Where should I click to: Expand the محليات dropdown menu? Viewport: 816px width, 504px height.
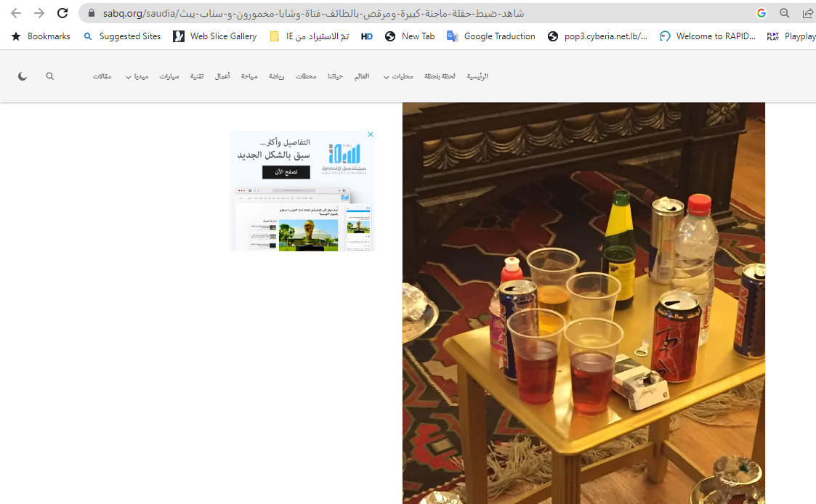point(397,76)
